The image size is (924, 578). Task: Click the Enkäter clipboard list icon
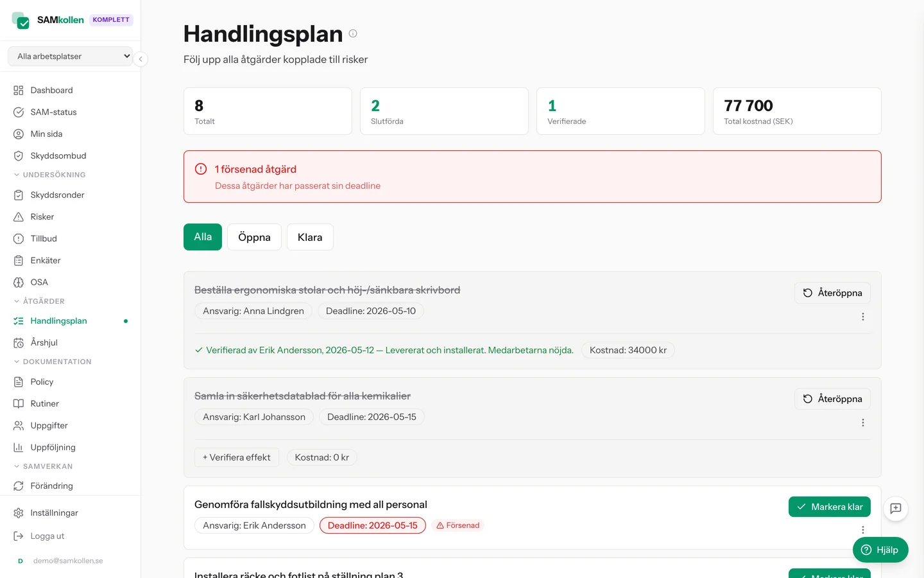coord(19,261)
